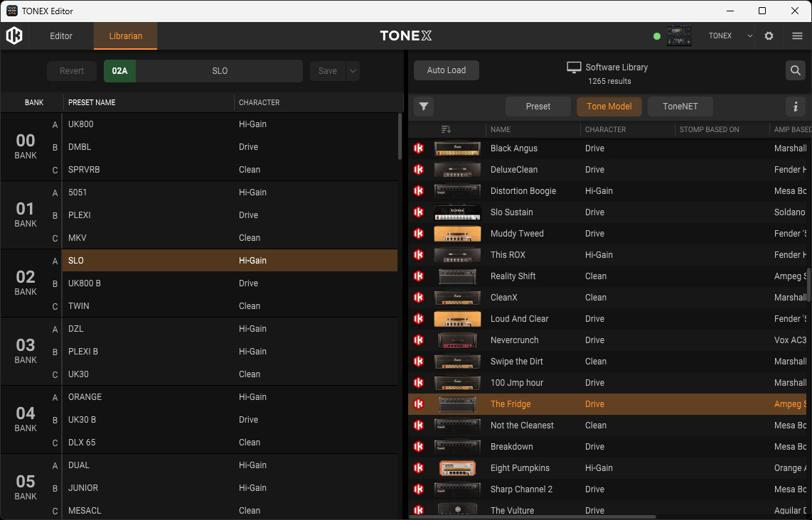Click the filter icon above the model list

(x=423, y=106)
